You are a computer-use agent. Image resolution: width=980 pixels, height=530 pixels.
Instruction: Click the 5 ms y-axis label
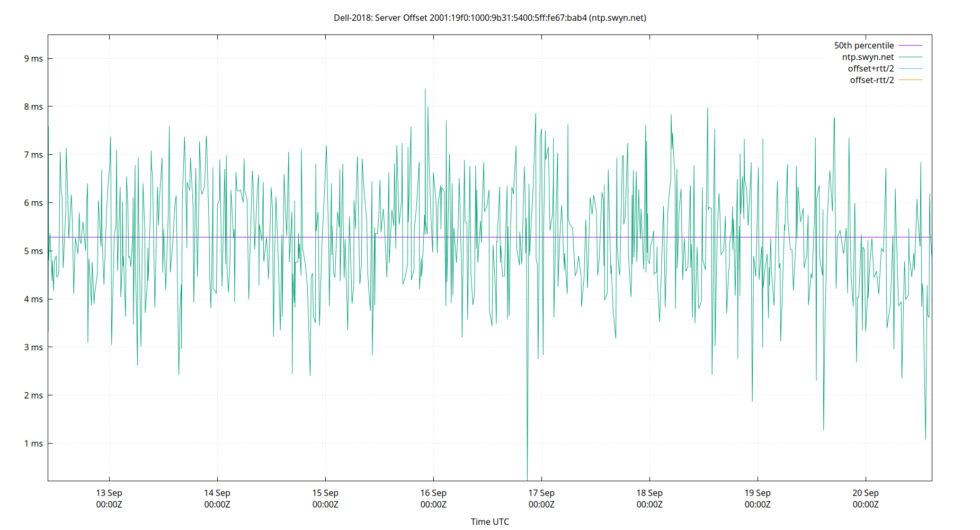[x=34, y=251]
